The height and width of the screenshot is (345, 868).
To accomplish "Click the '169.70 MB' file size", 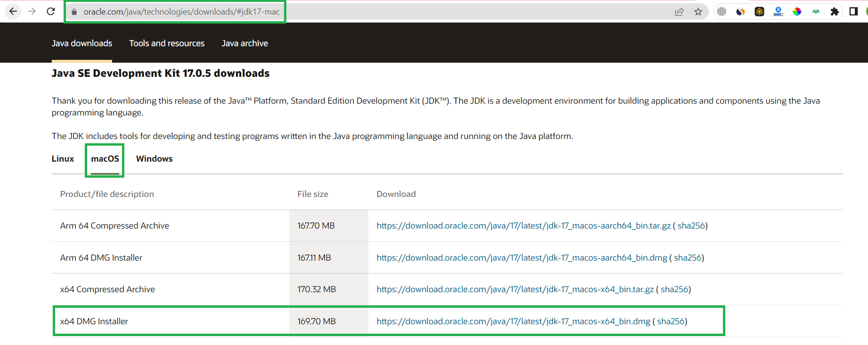I will tap(316, 321).
